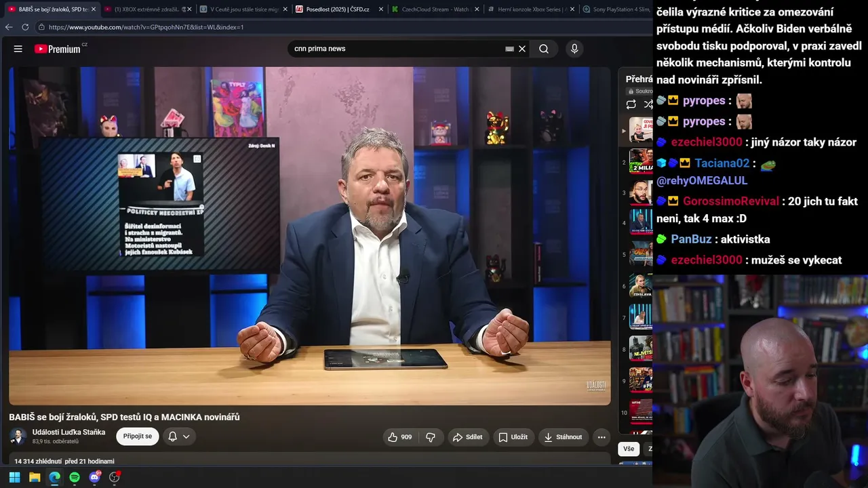Open the YouTube guide hamburger menu
Viewport: 868px width, 488px height.
(18, 49)
